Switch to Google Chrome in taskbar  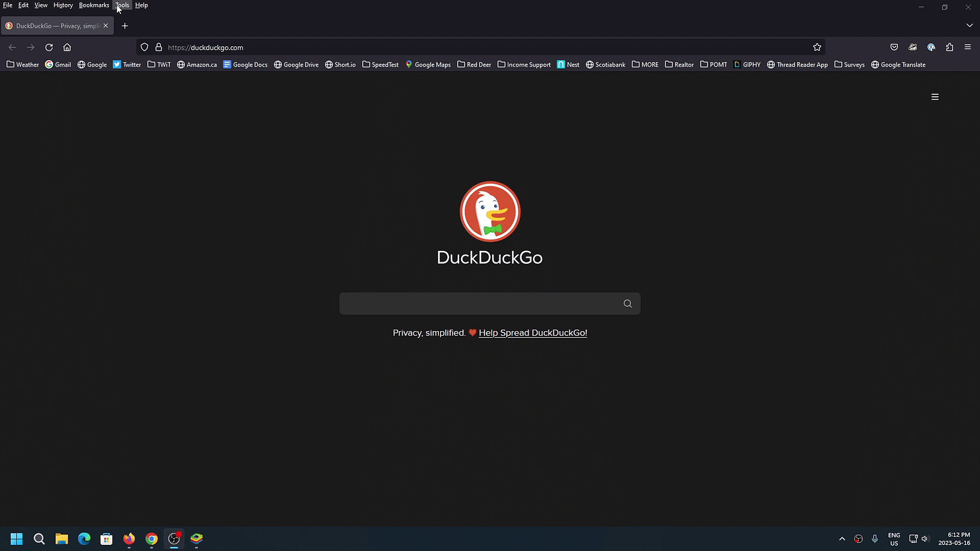click(x=151, y=538)
